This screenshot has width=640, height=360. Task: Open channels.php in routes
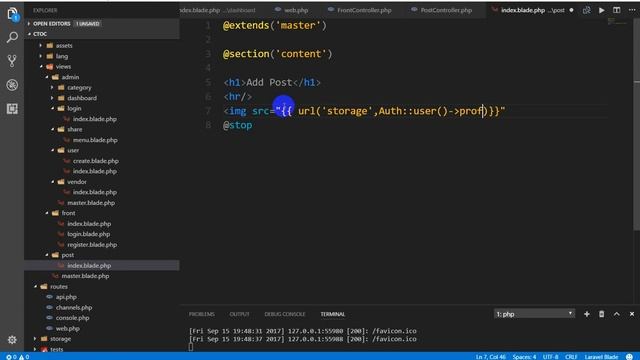[x=73, y=307]
